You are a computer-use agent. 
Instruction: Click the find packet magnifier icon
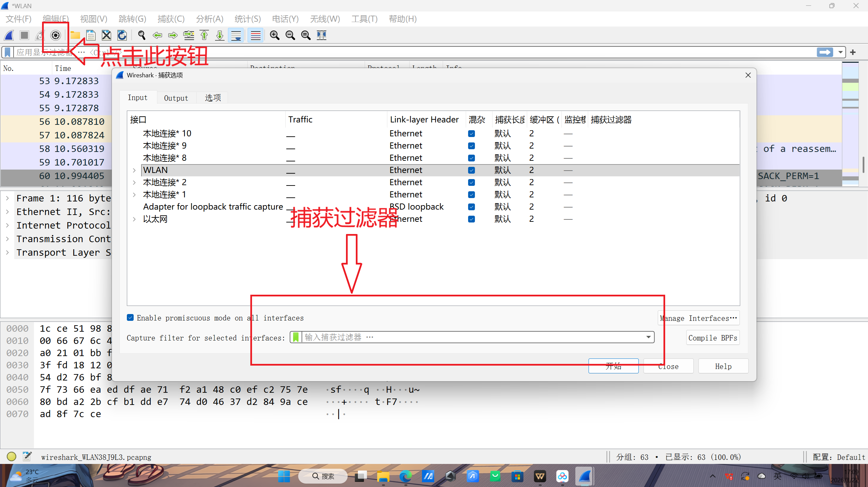pyautogui.click(x=142, y=35)
